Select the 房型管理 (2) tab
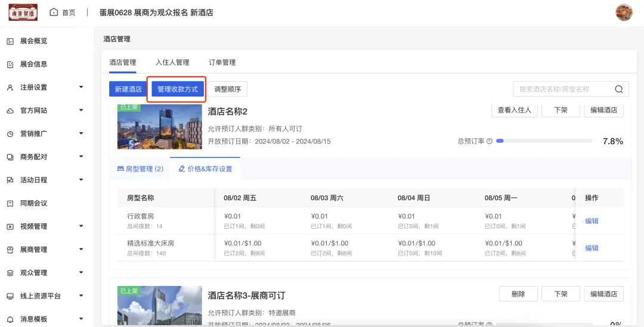Image resolution: width=644 pixels, height=327 pixels. point(140,169)
